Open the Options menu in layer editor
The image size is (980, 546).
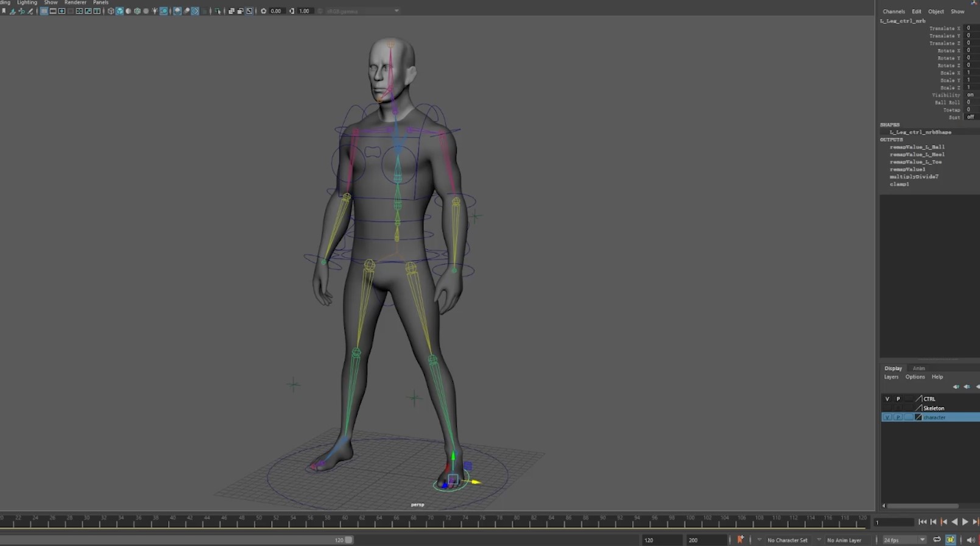pyautogui.click(x=915, y=377)
